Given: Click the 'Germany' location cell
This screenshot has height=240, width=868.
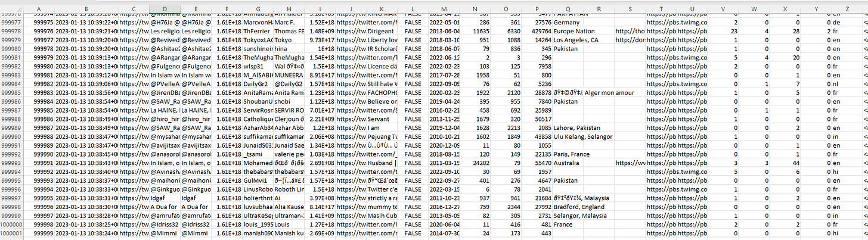Looking at the screenshot, I should (568, 22).
